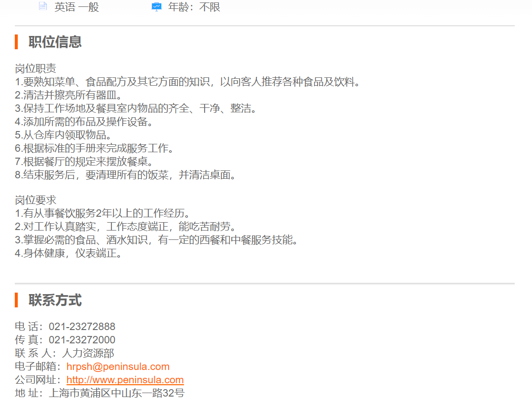Click requirement line about 餐饮服务2年以上 experience
The image size is (532, 400).
click(x=102, y=213)
